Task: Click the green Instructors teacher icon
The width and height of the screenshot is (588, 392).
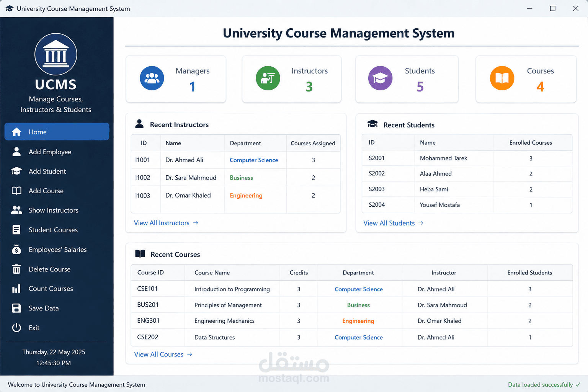Action: click(268, 78)
